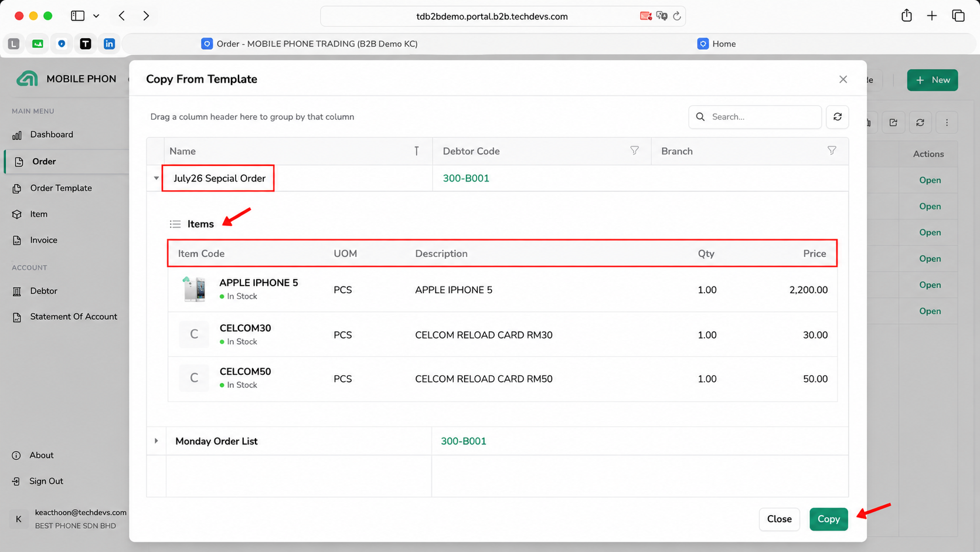This screenshot has height=552, width=980.
Task: Click CELCOM50 item placeholder image
Action: point(194,378)
